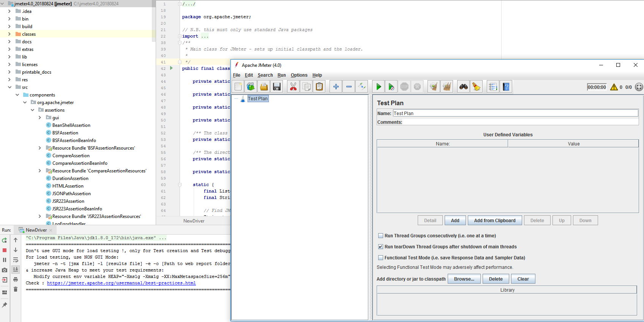Stop the running process with the red square
Screen dimensions: 644x322
(x=5, y=250)
